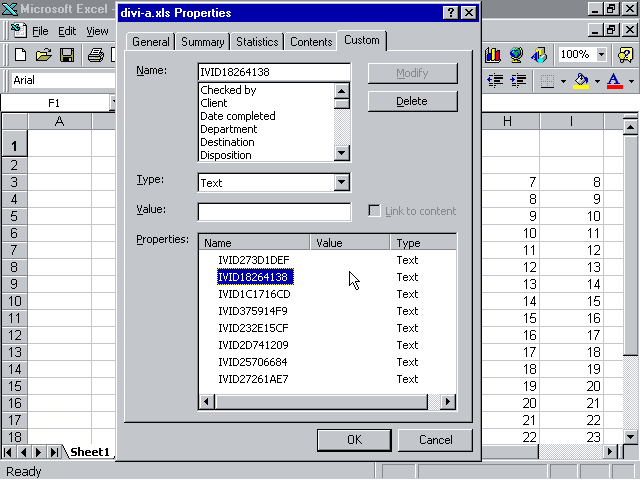
Task: Click the Font Color icon
Action: (615, 81)
